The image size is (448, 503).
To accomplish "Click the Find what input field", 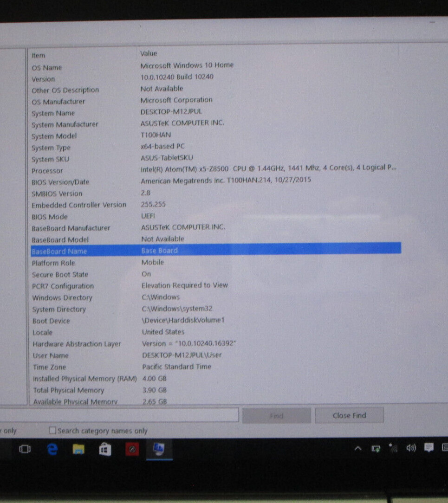I will 119,414.
